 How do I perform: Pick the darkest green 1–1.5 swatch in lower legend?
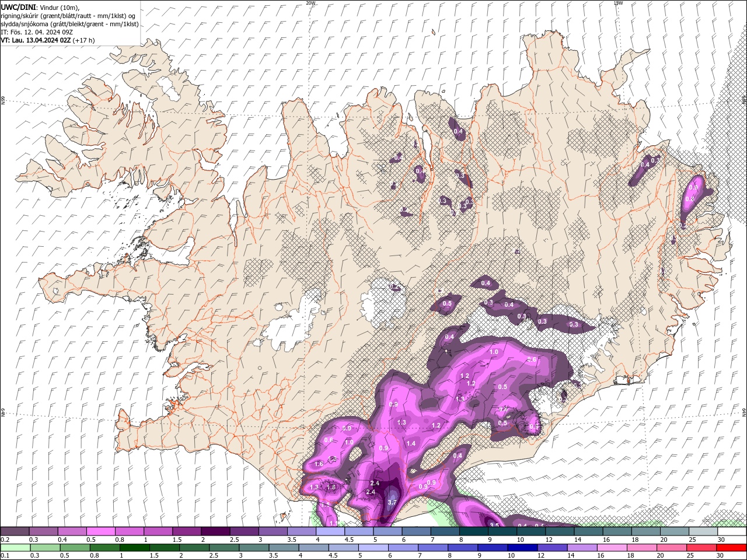coord(134,548)
